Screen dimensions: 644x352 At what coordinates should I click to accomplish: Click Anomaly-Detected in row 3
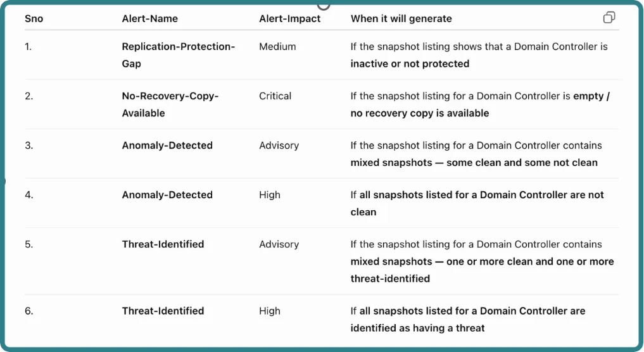pos(167,146)
